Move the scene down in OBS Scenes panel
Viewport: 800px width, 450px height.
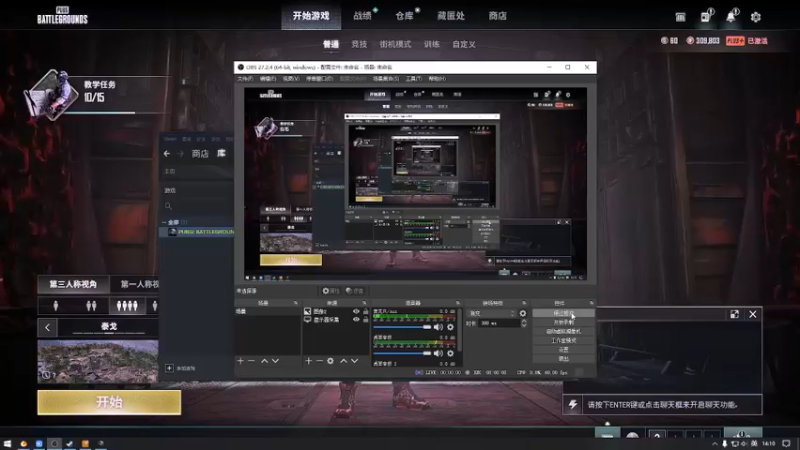point(276,361)
